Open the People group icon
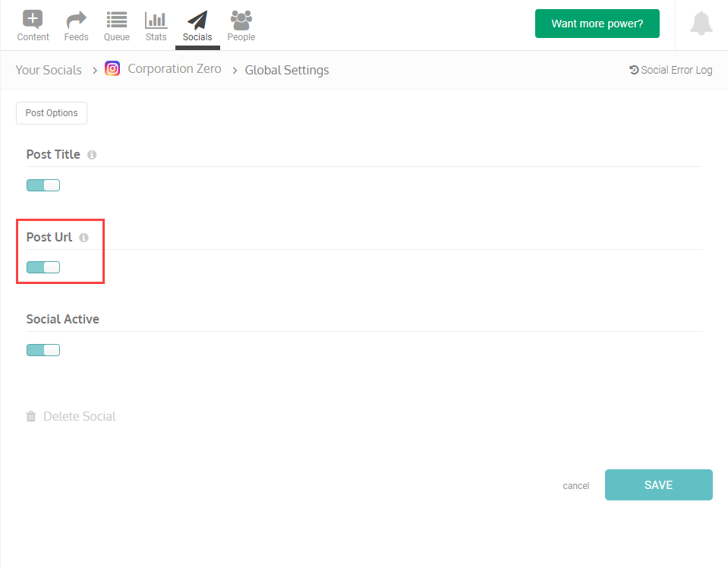The image size is (728, 568). [241, 20]
